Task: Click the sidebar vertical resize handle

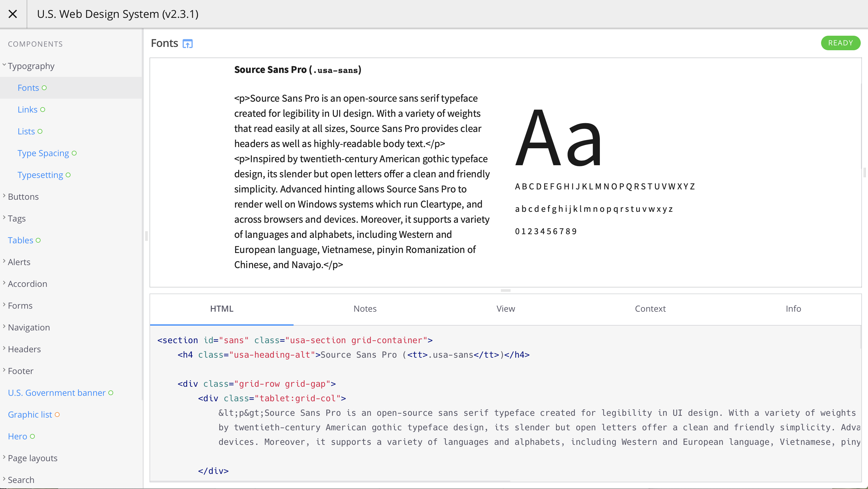Action: 146,235
